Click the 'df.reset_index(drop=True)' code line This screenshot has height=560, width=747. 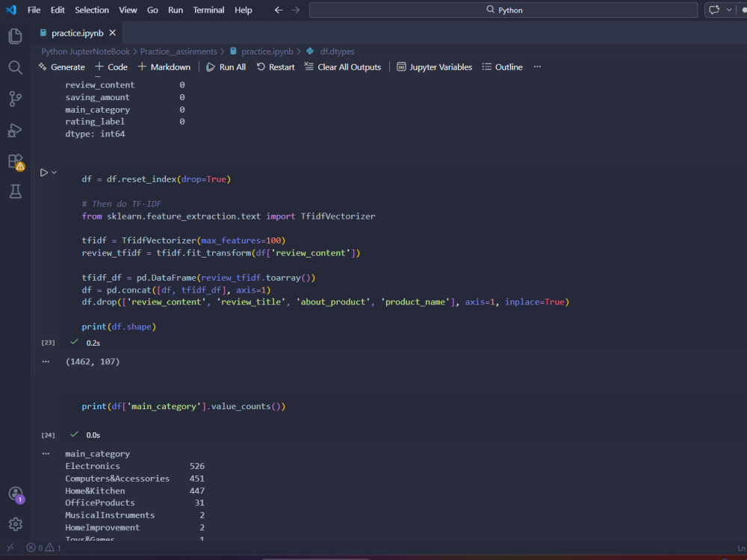point(156,179)
